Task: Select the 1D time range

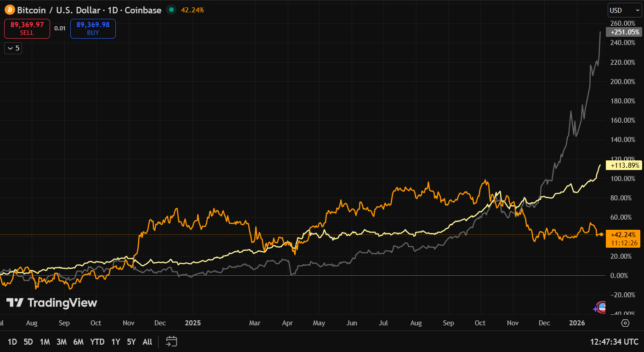Action: click(x=12, y=341)
